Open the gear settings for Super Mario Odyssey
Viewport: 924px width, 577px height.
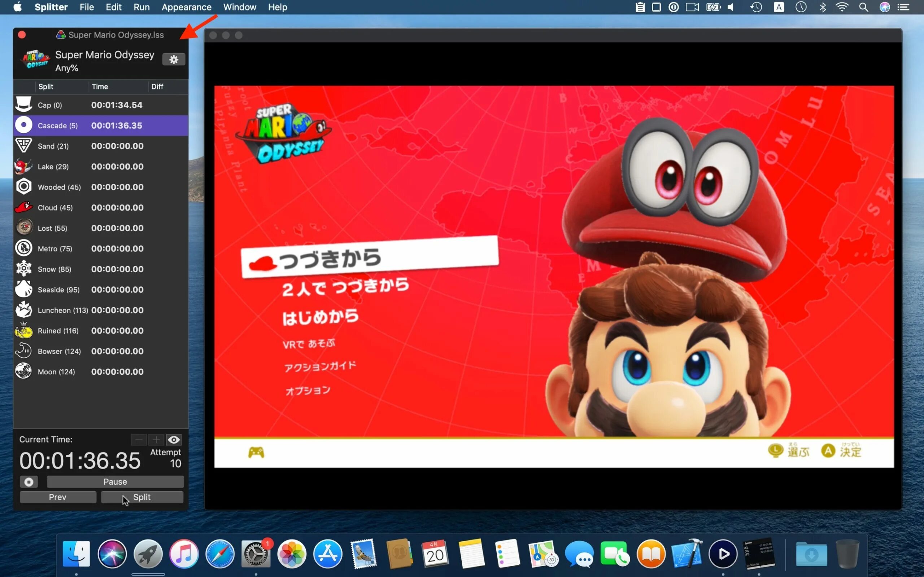point(173,60)
